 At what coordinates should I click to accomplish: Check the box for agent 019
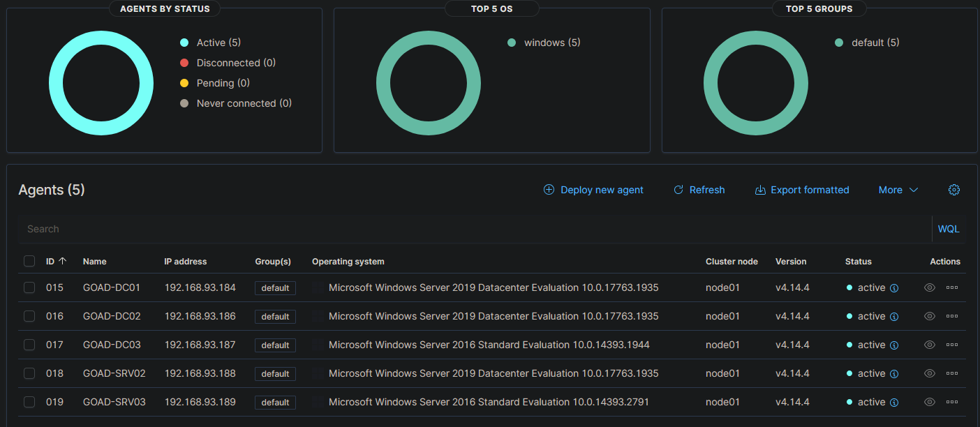pos(29,402)
